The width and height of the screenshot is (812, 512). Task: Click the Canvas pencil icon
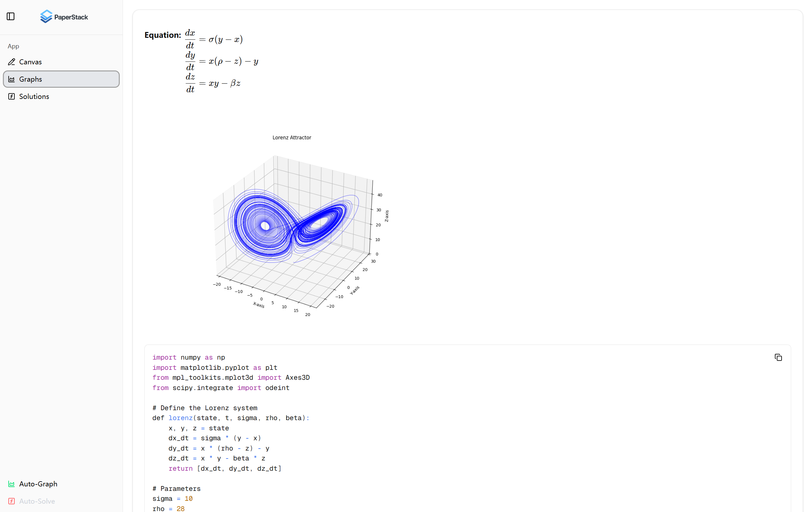[x=12, y=62]
